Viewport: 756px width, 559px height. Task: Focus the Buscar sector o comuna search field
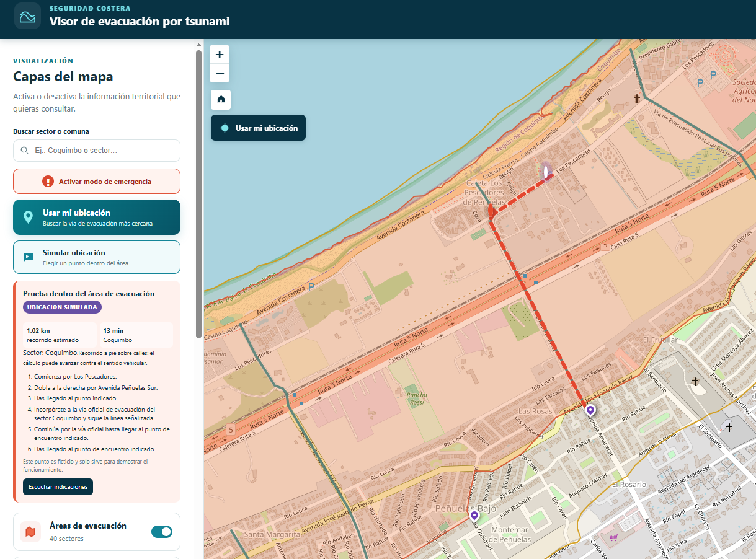pyautogui.click(x=97, y=151)
